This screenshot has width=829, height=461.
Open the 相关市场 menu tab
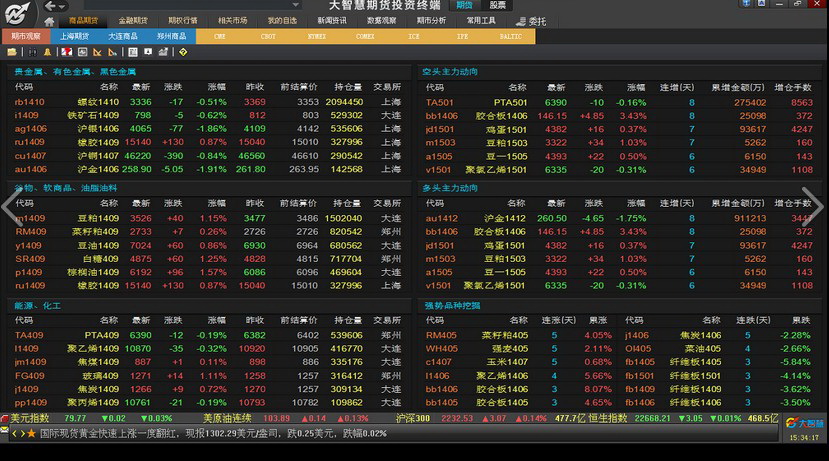233,21
